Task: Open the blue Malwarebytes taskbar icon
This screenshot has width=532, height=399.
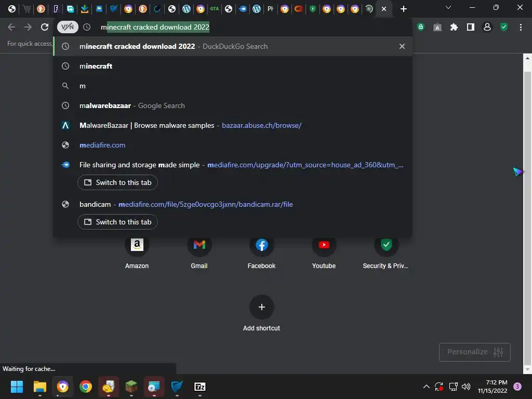Action: click(x=177, y=387)
